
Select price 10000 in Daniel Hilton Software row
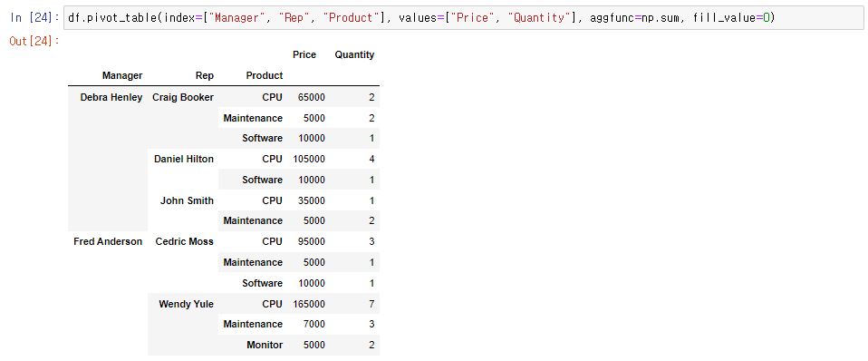(x=311, y=180)
